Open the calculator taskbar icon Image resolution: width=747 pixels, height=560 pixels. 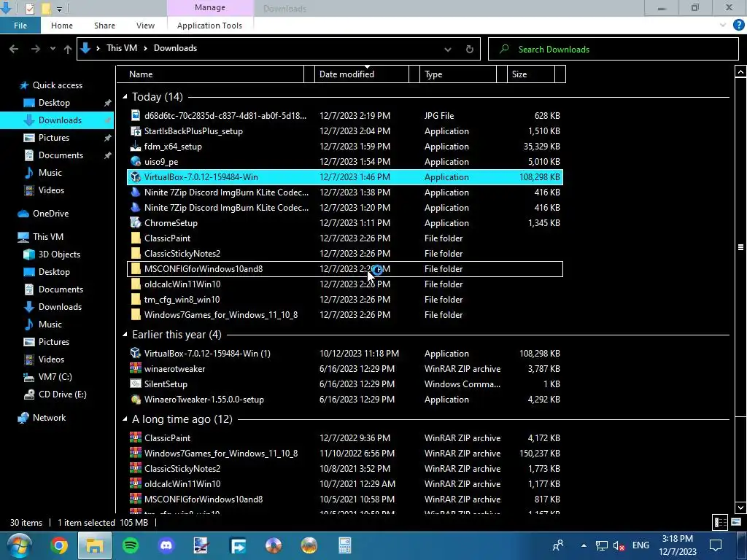[x=345, y=545]
